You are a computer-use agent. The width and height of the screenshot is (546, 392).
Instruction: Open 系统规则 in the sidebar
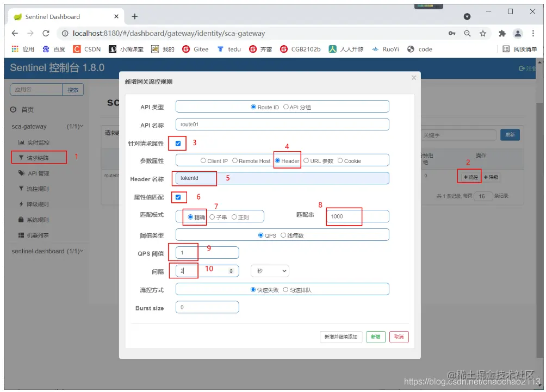pyautogui.click(x=34, y=220)
